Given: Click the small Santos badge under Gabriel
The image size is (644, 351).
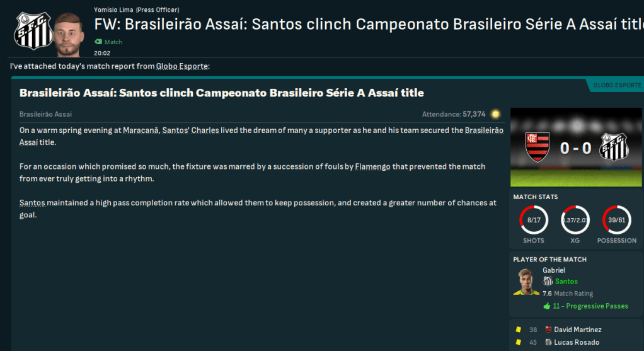Looking at the screenshot, I should click(x=548, y=282).
